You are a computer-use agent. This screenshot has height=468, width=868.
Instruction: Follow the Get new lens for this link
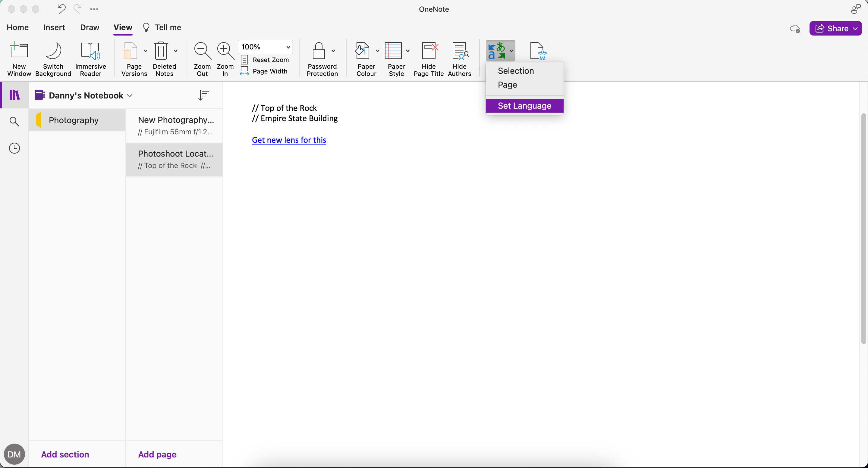pos(289,140)
